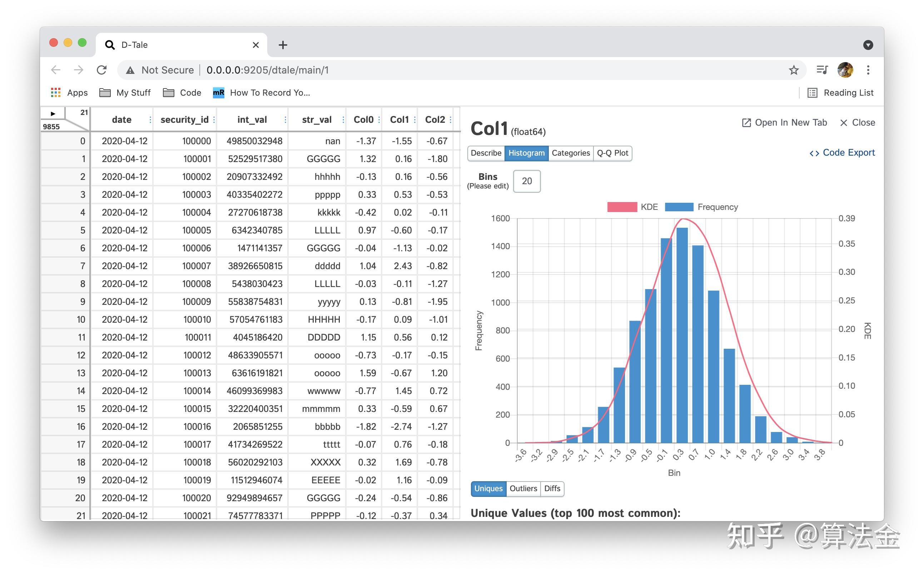This screenshot has width=924, height=574.
Task: Open a new browser tab
Action: (x=283, y=45)
